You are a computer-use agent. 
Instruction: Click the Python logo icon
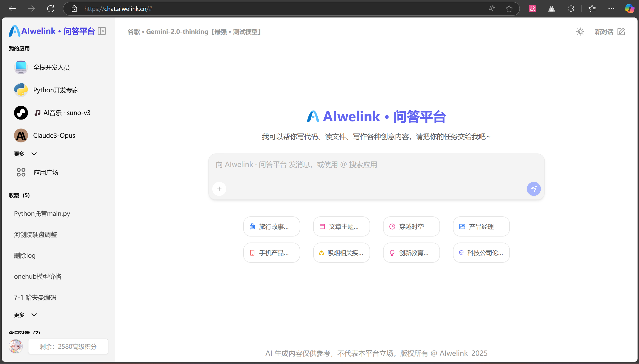(21, 90)
